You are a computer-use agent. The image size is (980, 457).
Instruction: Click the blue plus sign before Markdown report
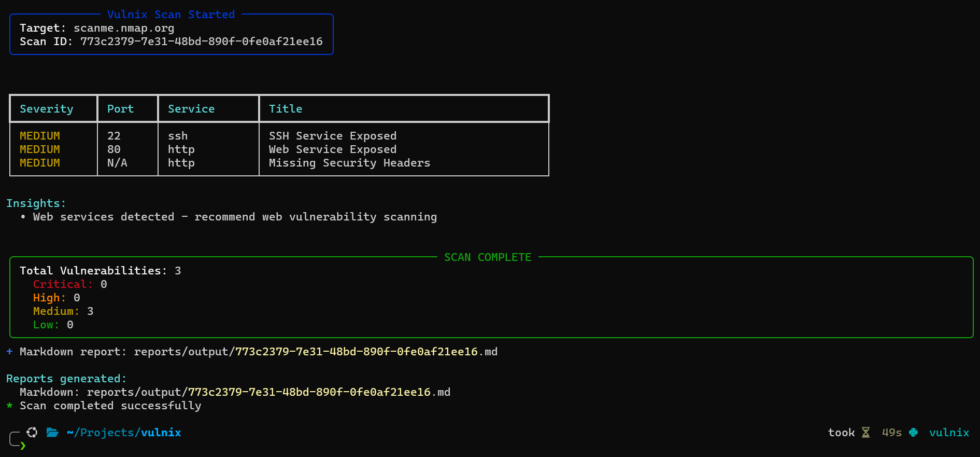point(9,352)
